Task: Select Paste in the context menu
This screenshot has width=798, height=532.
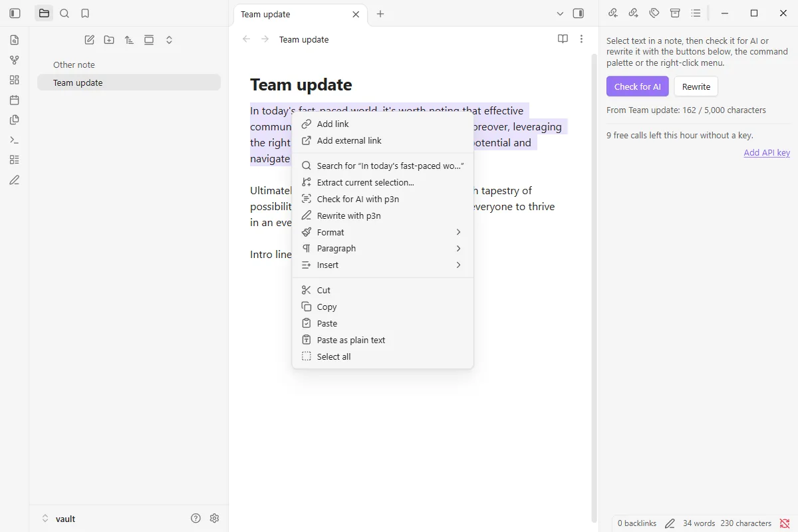Action: (383, 323)
